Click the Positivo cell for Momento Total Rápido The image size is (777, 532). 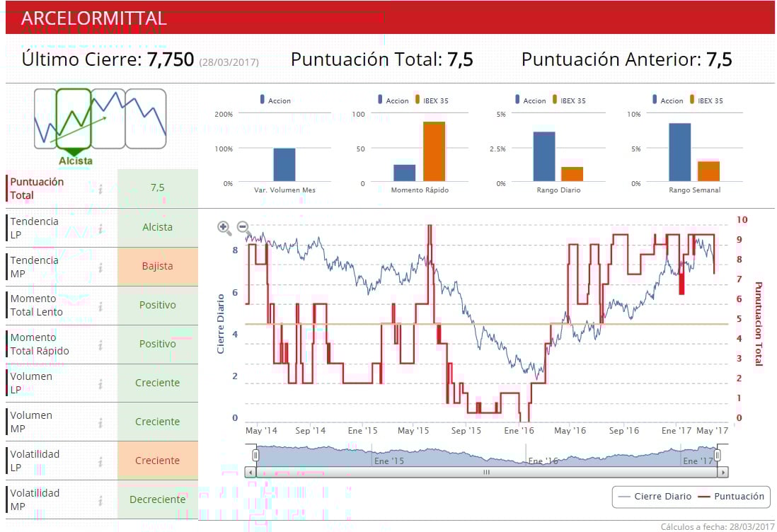(x=158, y=345)
